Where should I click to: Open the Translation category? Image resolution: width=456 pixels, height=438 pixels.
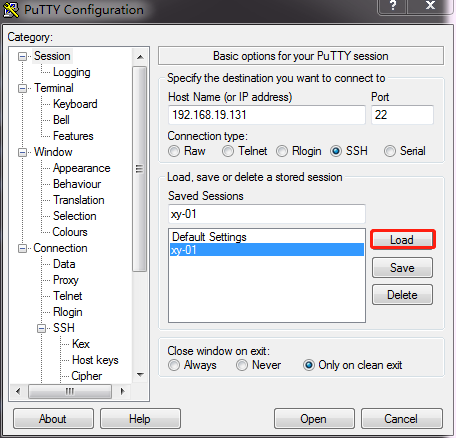tap(79, 200)
